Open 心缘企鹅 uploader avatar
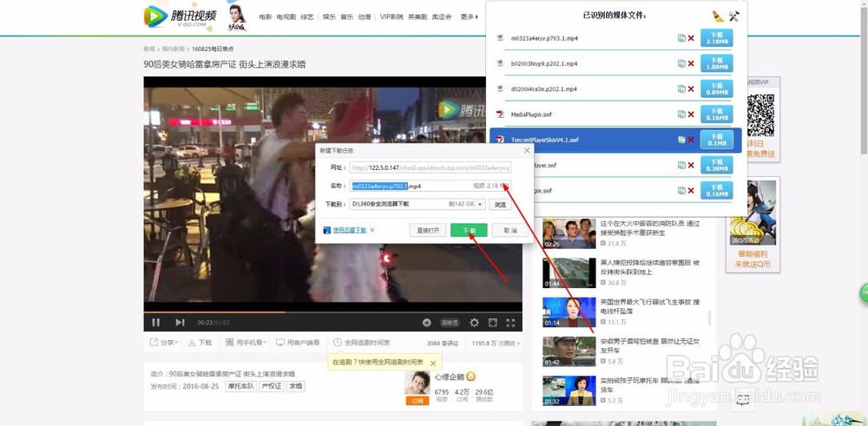Image resolution: width=868 pixels, height=426 pixels. tap(418, 383)
